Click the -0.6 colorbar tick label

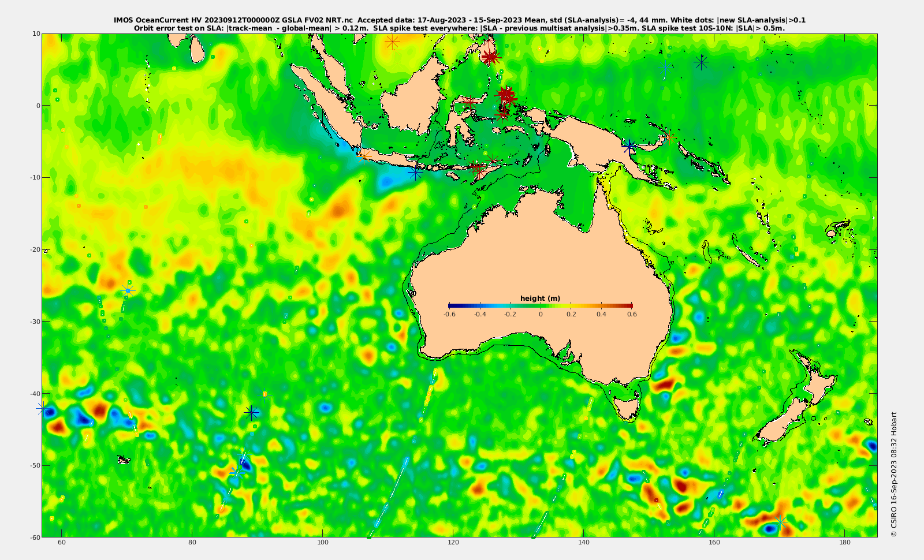coord(449,314)
